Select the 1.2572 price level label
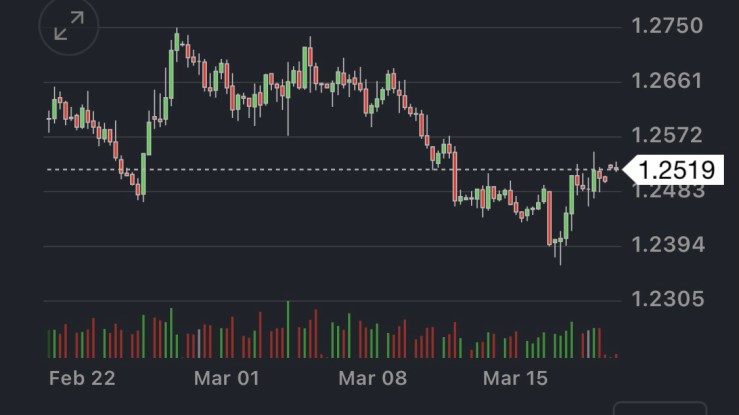This screenshot has height=415, width=739. tap(667, 136)
